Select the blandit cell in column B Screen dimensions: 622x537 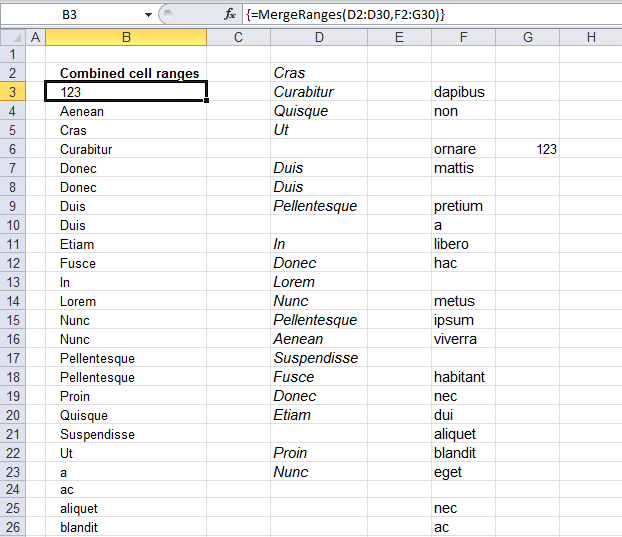(126, 527)
